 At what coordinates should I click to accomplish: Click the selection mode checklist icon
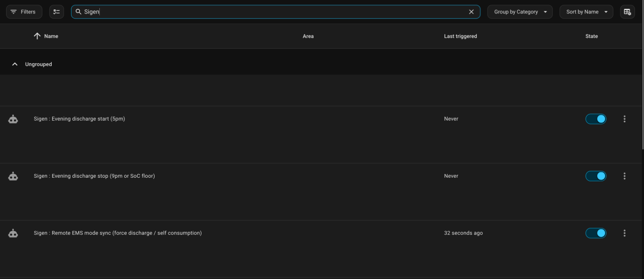click(57, 12)
